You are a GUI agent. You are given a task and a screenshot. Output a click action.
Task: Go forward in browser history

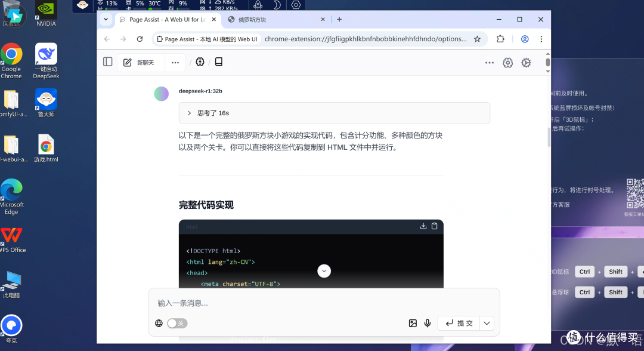tap(123, 39)
